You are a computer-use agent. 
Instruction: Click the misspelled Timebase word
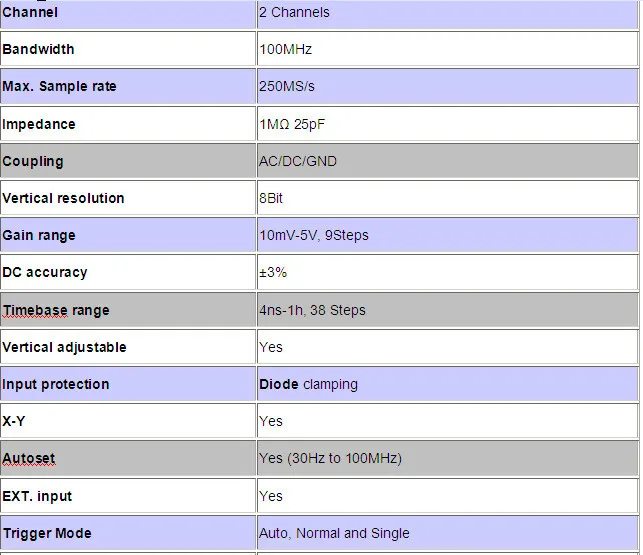pyautogui.click(x=35, y=310)
